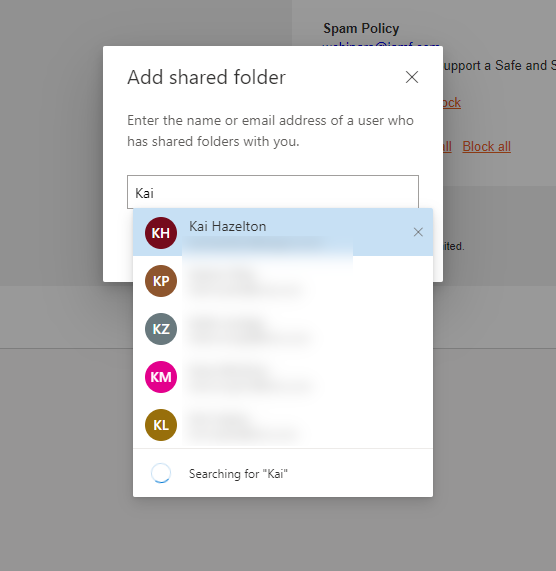Click the Spam Policy heading
This screenshot has height=571, width=556.
click(361, 28)
